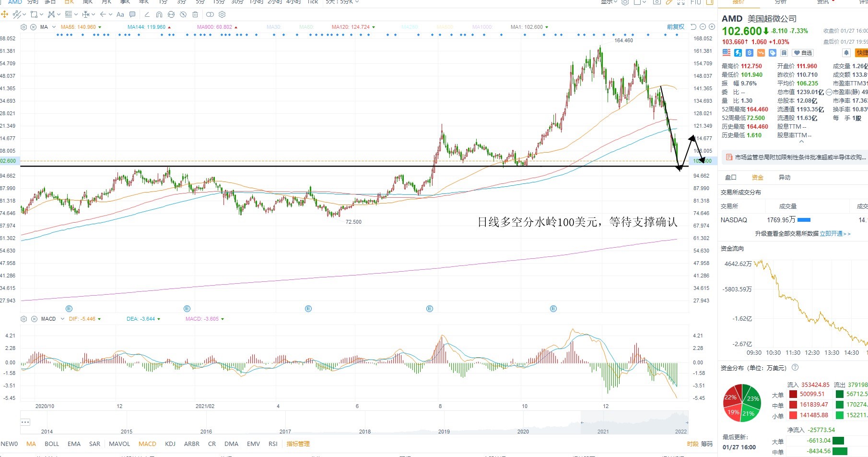868x457 pixels.
Task: Add AMD to 自选 watchlist
Action: click(x=803, y=53)
